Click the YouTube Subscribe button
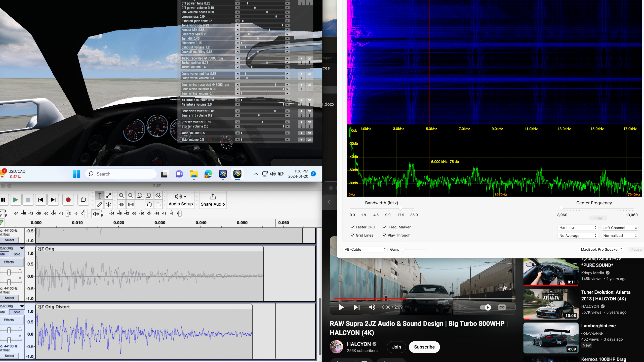The height and width of the screenshot is (362, 644). (x=424, y=347)
